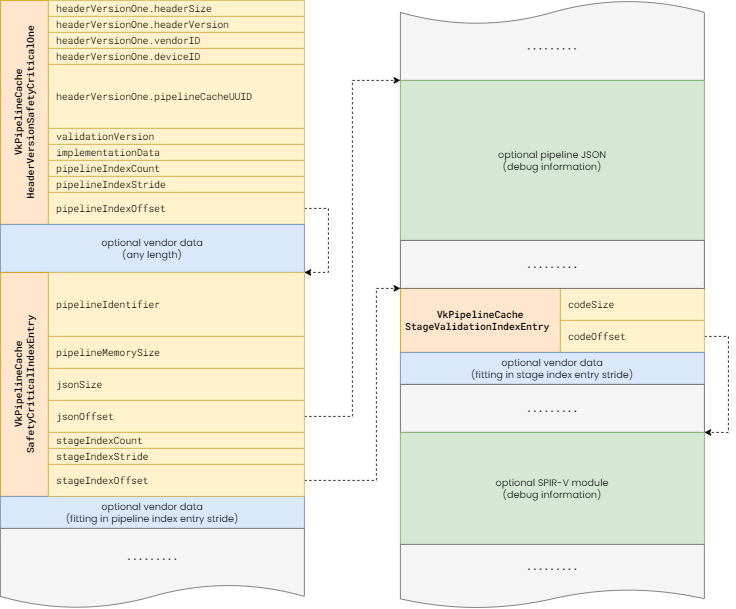Select the headerVersionOne.deviceID row
Image resolution: width=736 pixels, height=609 pixels.
[176, 56]
